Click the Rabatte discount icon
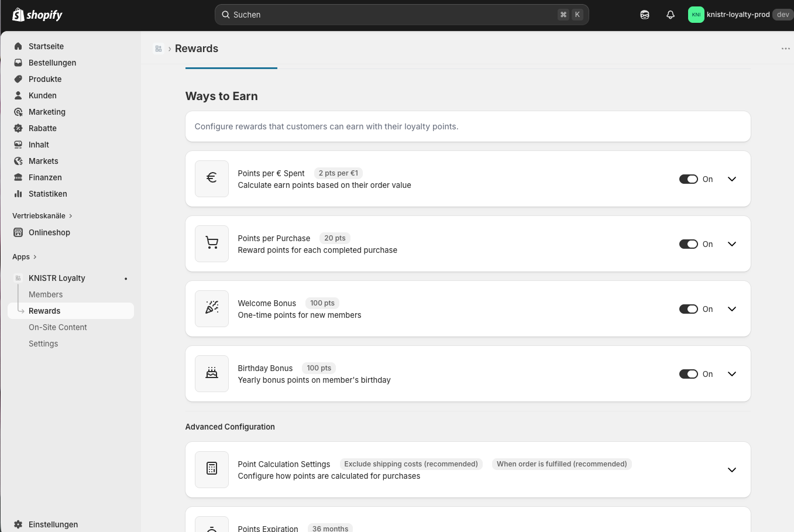The height and width of the screenshot is (532, 794). [x=18, y=128]
